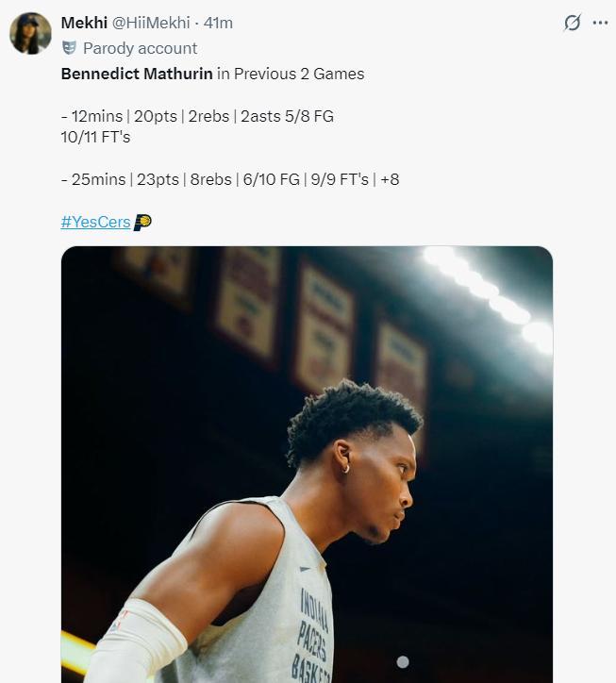Open the Mekhi display name link
This screenshot has width=616, height=683.
(x=84, y=23)
